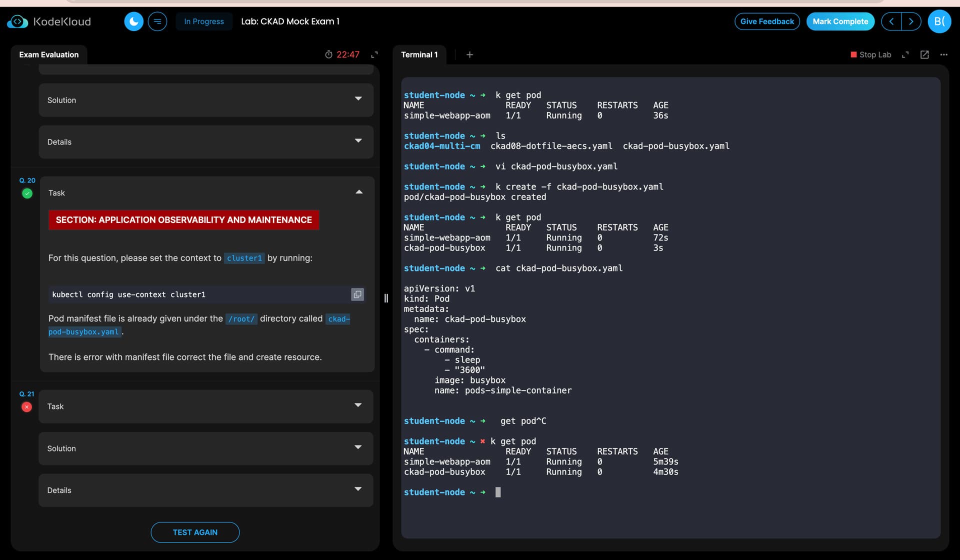Go to the previous lab page
The height and width of the screenshot is (560, 960).
(x=891, y=21)
